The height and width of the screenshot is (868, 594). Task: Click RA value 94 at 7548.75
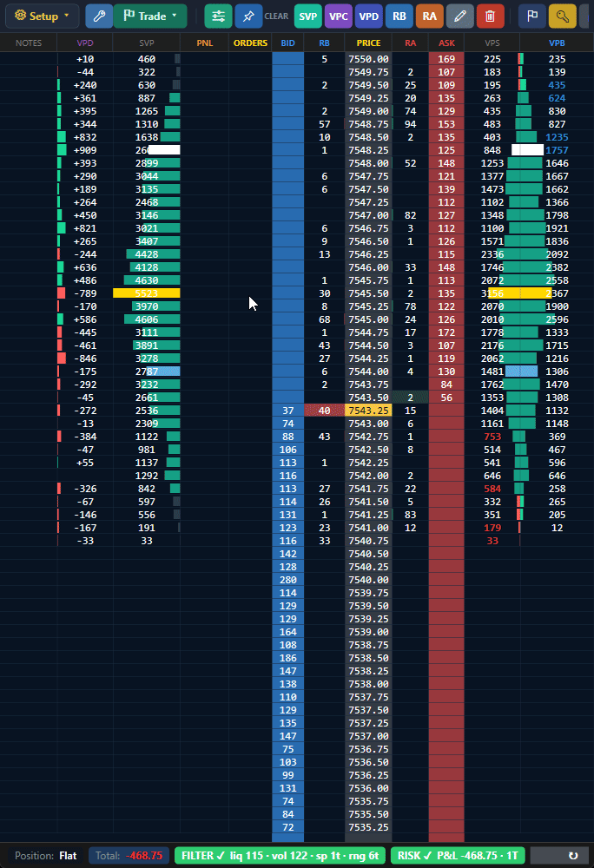[x=410, y=124]
